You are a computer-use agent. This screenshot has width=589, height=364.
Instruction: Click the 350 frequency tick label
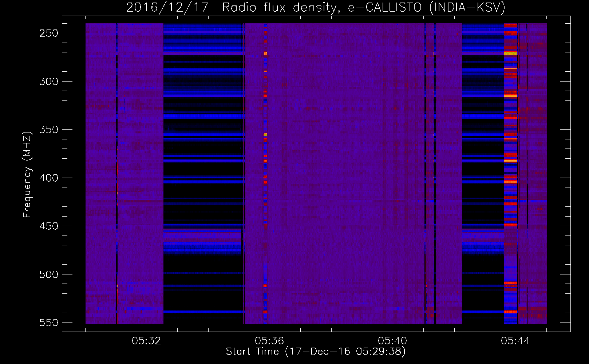49,130
